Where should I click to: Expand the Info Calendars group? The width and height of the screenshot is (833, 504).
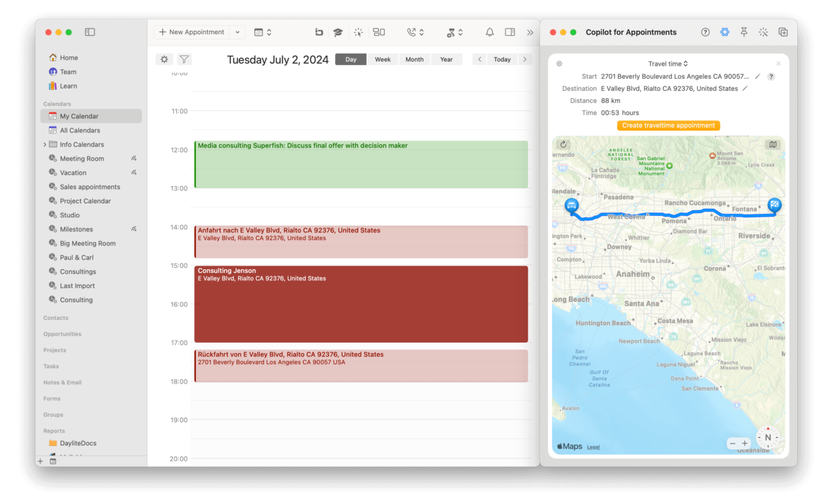[46, 144]
